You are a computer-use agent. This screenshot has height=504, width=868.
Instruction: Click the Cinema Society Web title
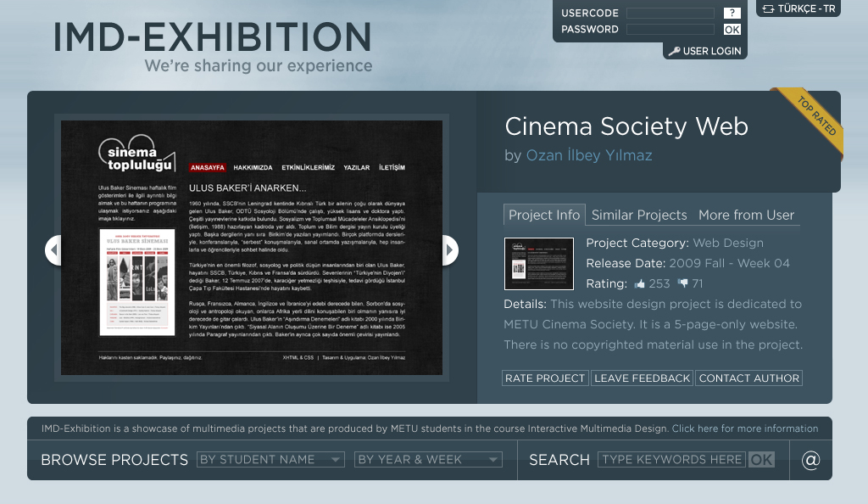[x=626, y=126]
